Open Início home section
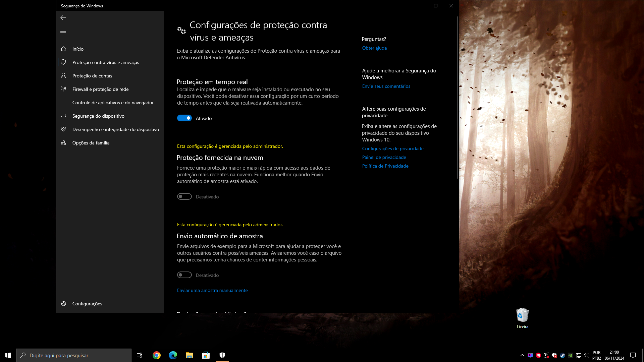644x362 pixels. point(110,49)
